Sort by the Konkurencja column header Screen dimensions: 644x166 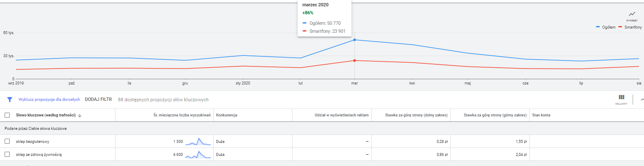[226, 115]
